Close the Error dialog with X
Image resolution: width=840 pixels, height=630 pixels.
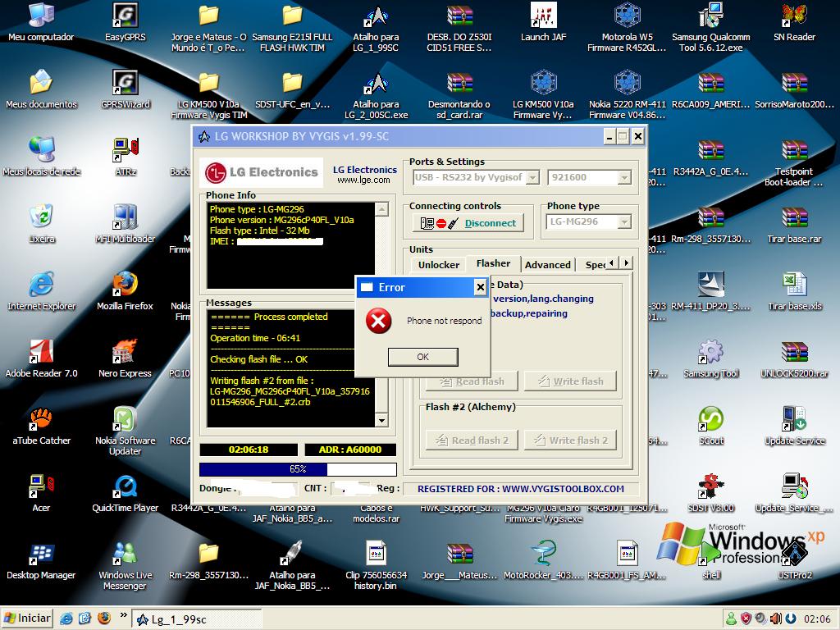pyautogui.click(x=481, y=288)
